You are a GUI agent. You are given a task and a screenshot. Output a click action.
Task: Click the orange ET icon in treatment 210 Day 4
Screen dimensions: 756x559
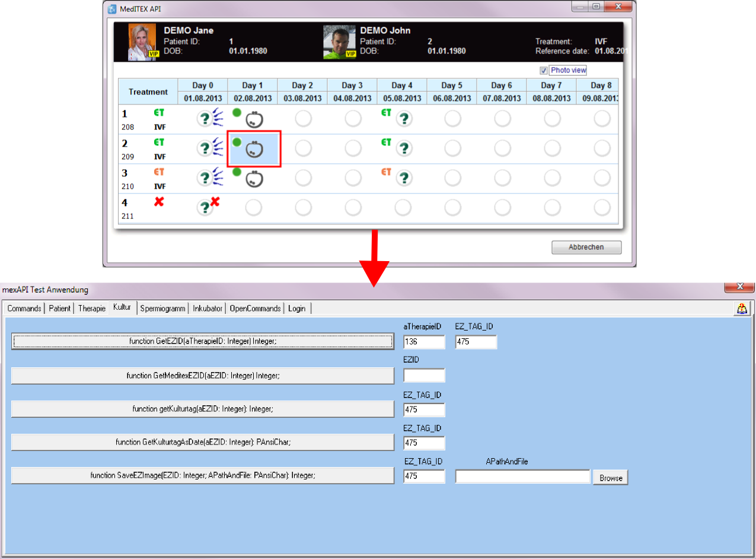387,172
